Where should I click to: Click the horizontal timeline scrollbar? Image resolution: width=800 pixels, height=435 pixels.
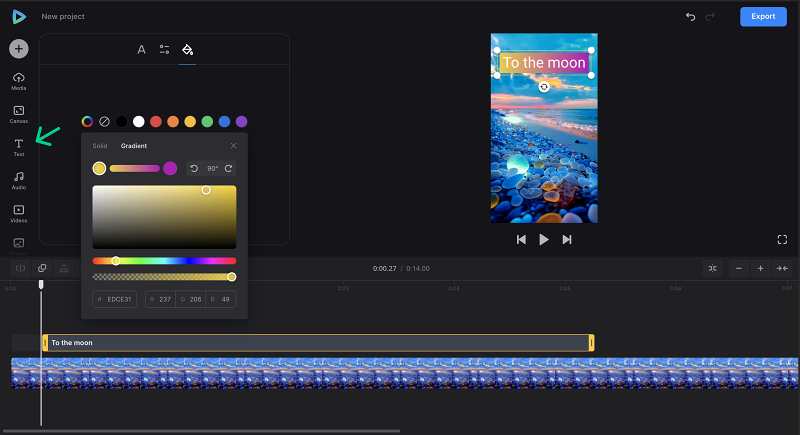point(201,431)
